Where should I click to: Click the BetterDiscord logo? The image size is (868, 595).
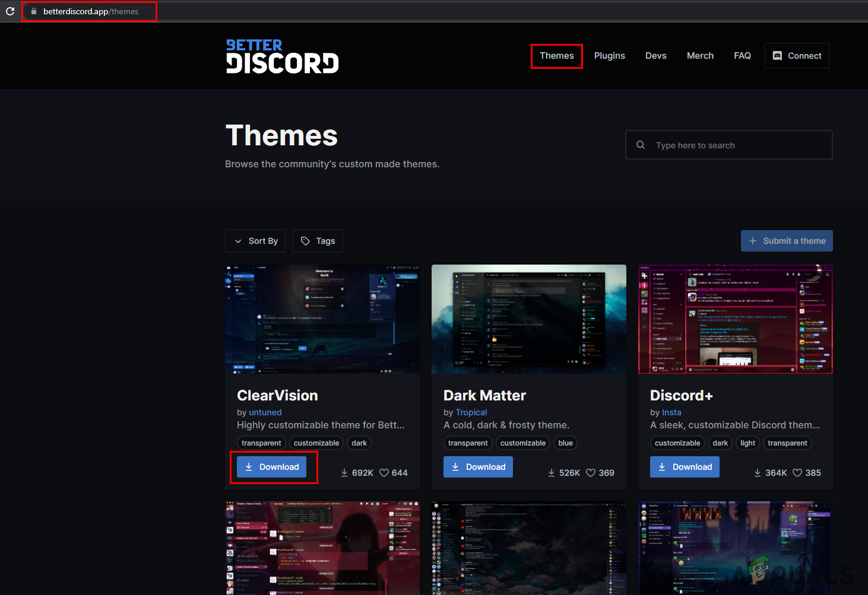[x=283, y=56]
